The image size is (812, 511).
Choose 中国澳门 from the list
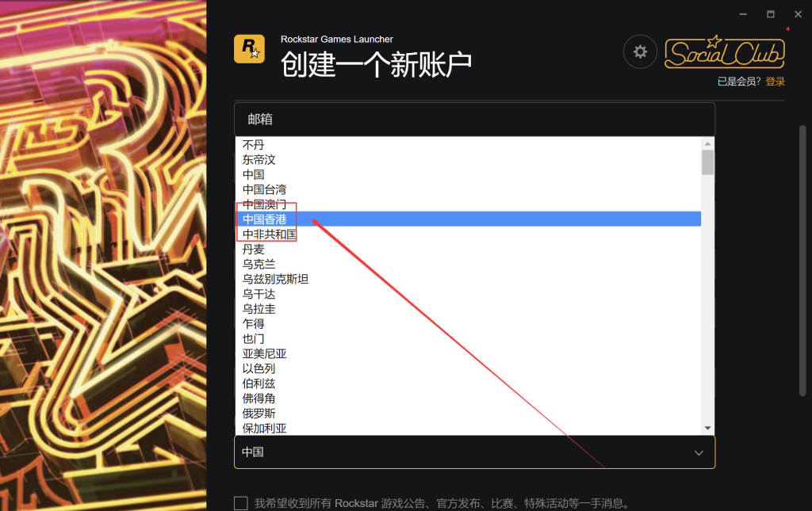pos(468,204)
